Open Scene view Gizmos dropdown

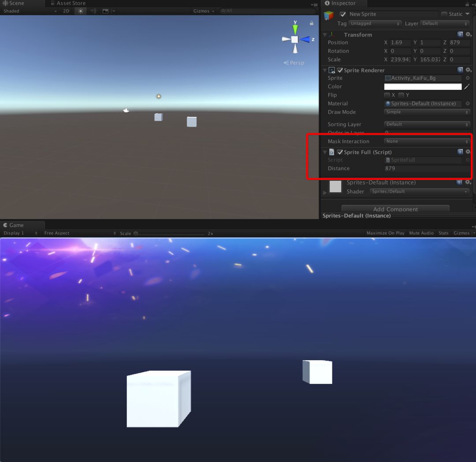tap(204, 11)
